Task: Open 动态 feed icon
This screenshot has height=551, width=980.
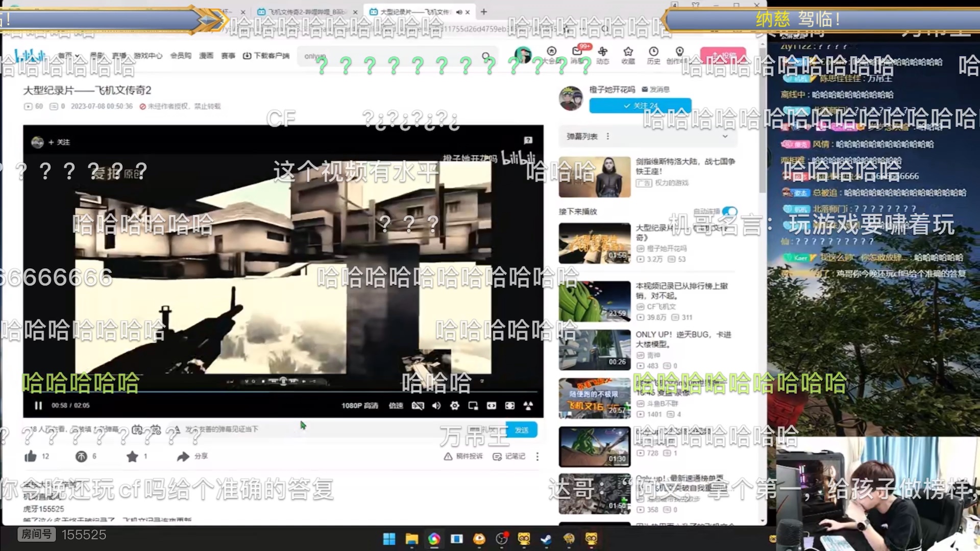Action: pos(603,55)
